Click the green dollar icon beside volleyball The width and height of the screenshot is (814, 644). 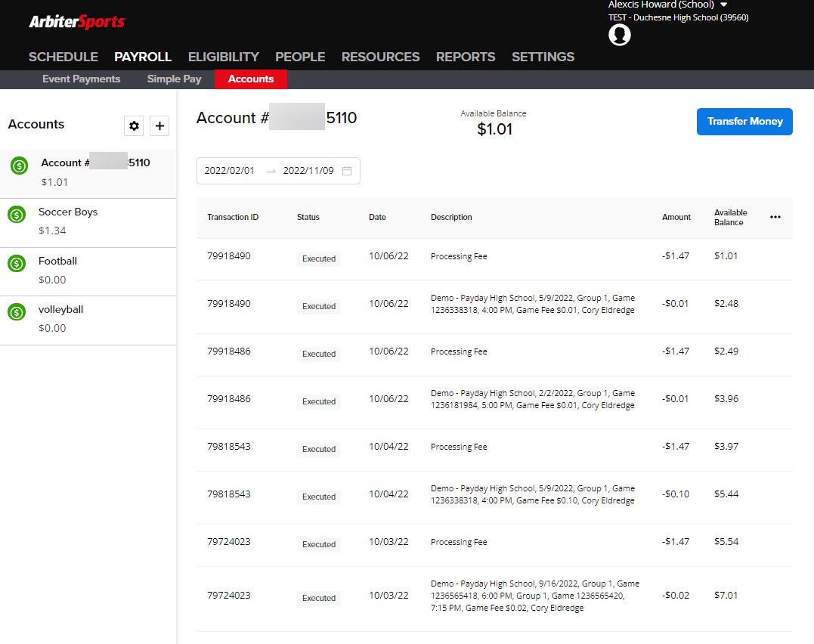pyautogui.click(x=17, y=311)
